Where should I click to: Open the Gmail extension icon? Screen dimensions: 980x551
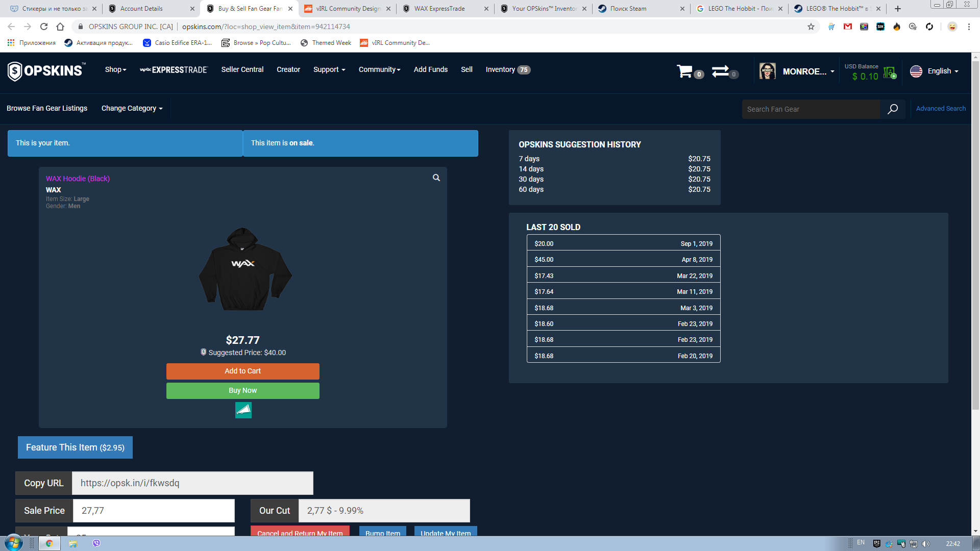[x=848, y=27]
